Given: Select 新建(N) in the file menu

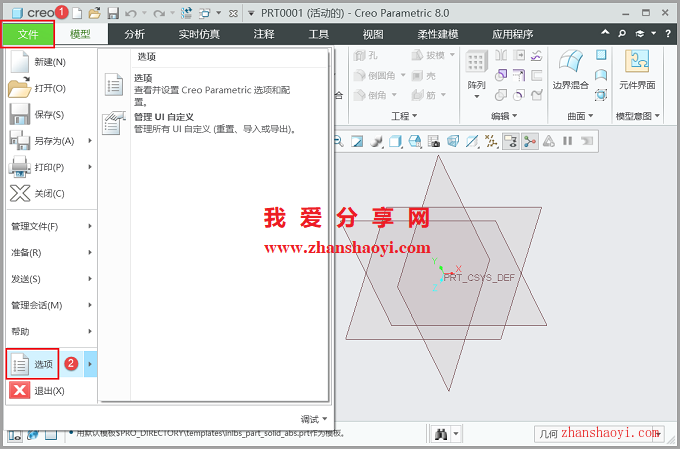Looking at the screenshot, I should (52, 62).
